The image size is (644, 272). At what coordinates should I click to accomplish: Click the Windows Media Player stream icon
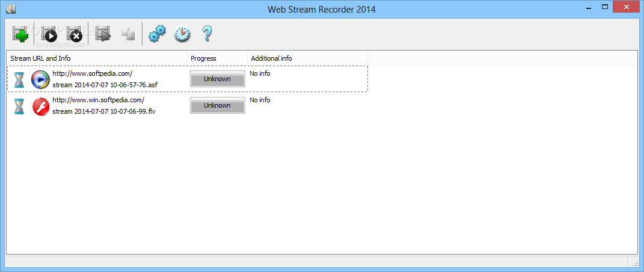pos(40,79)
